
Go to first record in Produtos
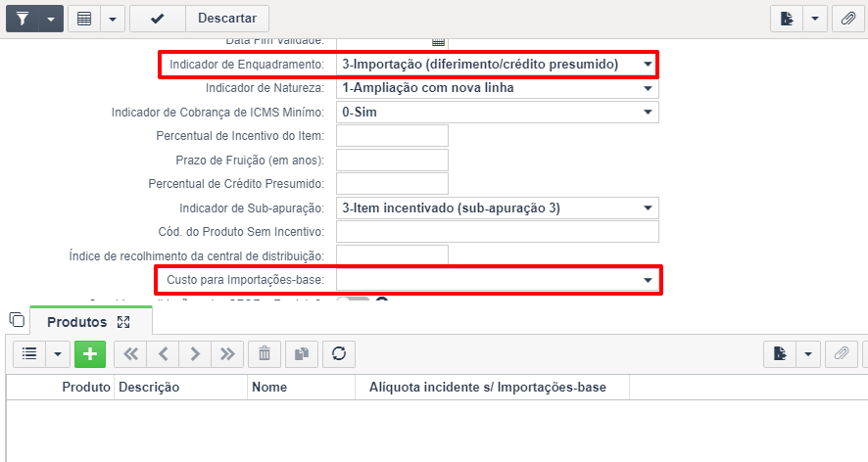(x=130, y=353)
